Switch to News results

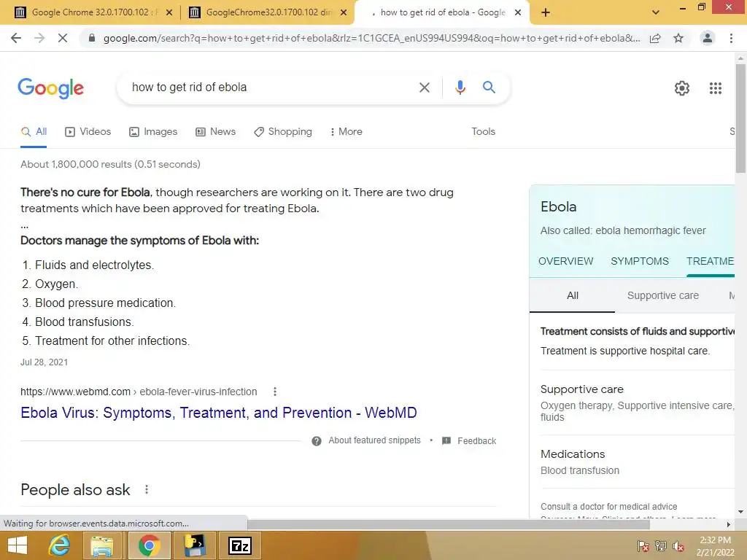216,132
